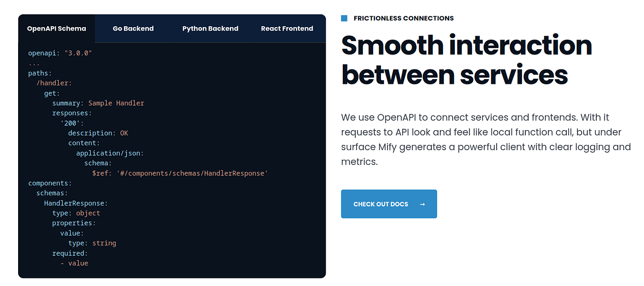Click the CHECK OUT DOCS button
The image size is (644, 286).
[x=388, y=204]
